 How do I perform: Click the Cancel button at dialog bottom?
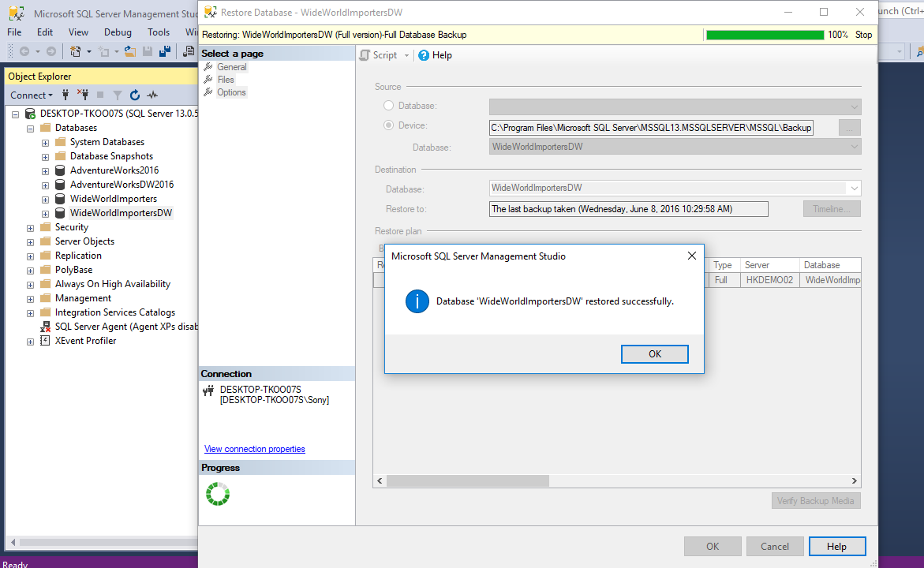[774, 546]
